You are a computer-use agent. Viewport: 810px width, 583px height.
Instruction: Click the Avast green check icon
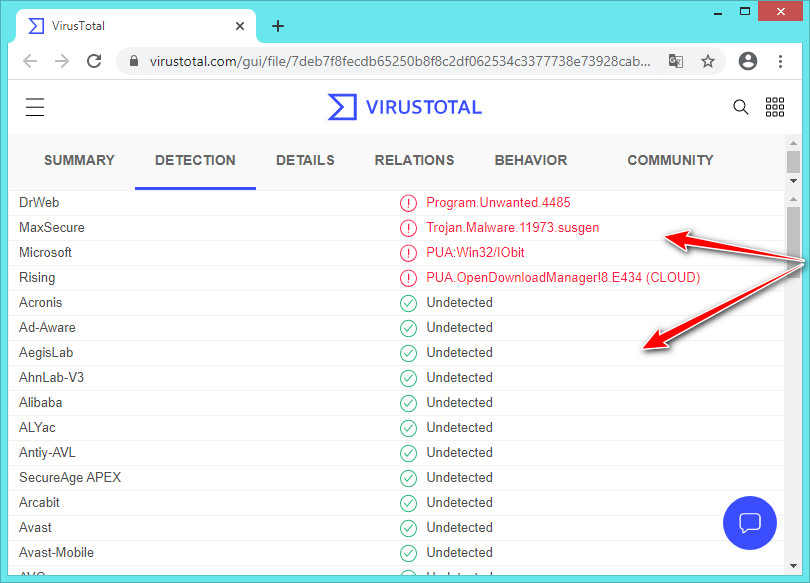408,528
